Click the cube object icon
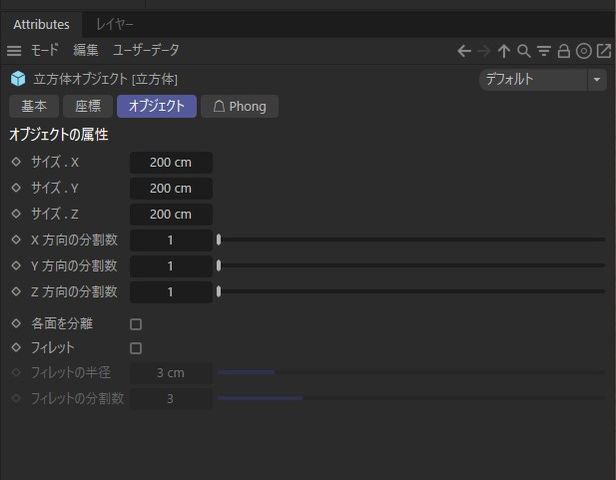Screen dimensions: 616x480 pyautogui.click(x=18, y=79)
